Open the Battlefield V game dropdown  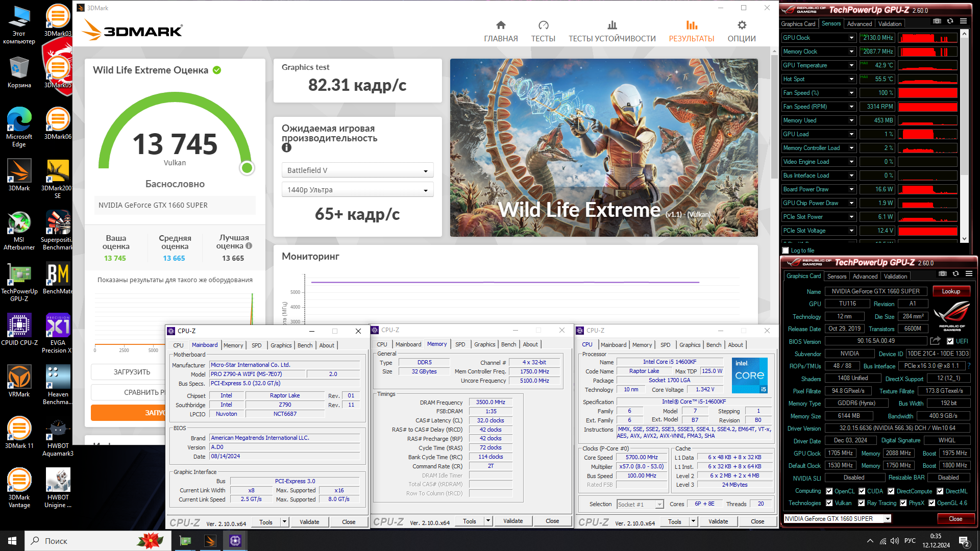tap(357, 170)
